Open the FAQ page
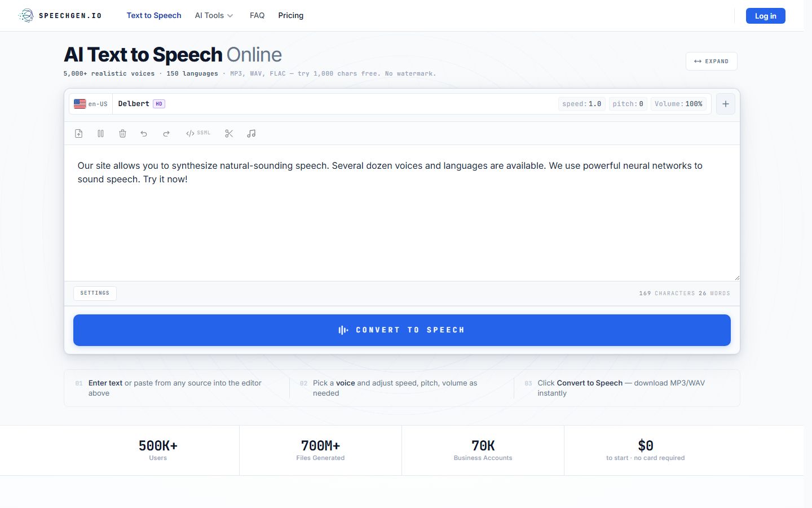The height and width of the screenshot is (508, 812). coord(257,16)
